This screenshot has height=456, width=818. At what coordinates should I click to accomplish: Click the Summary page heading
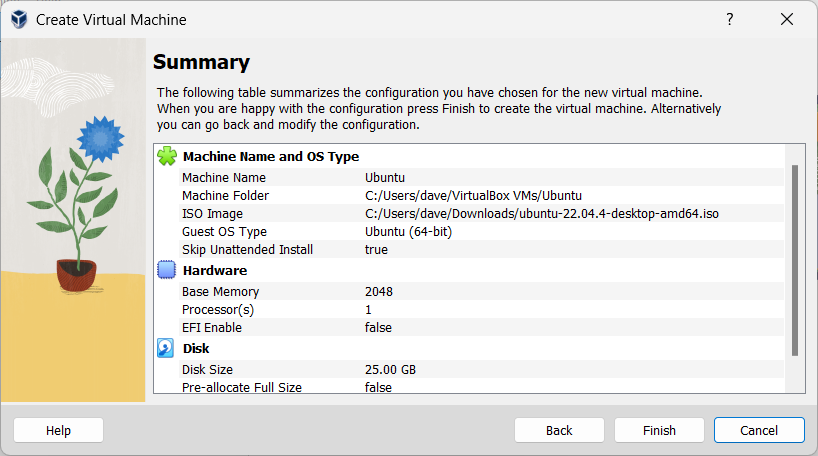point(201,62)
